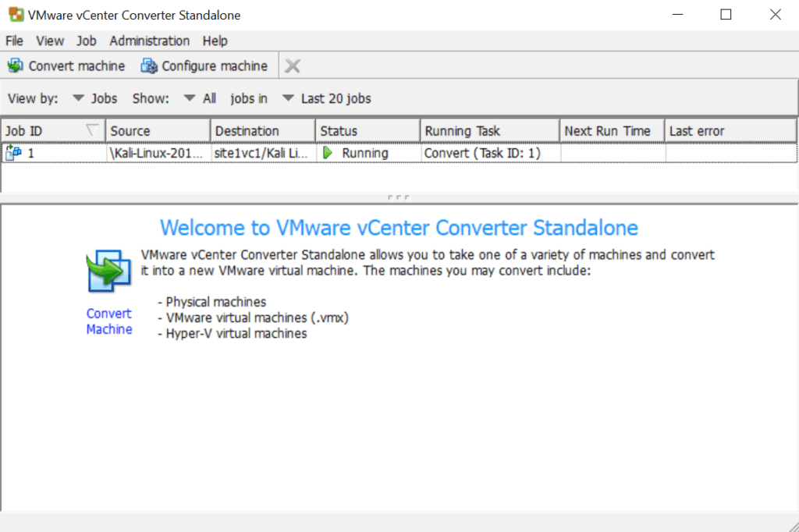This screenshot has height=532, width=799.
Task: Sort by the Source column header
Action: (158, 130)
